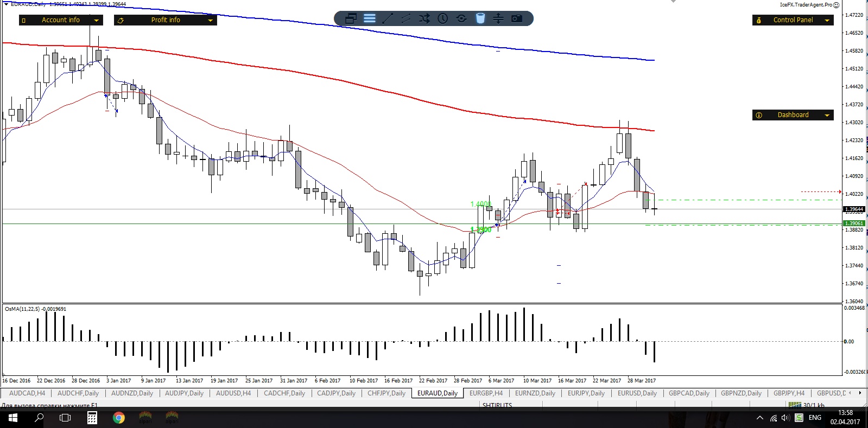Viewport: 868px width, 428px height.
Task: Open the CHFJPY,Daily chart tab
Action: click(387, 393)
